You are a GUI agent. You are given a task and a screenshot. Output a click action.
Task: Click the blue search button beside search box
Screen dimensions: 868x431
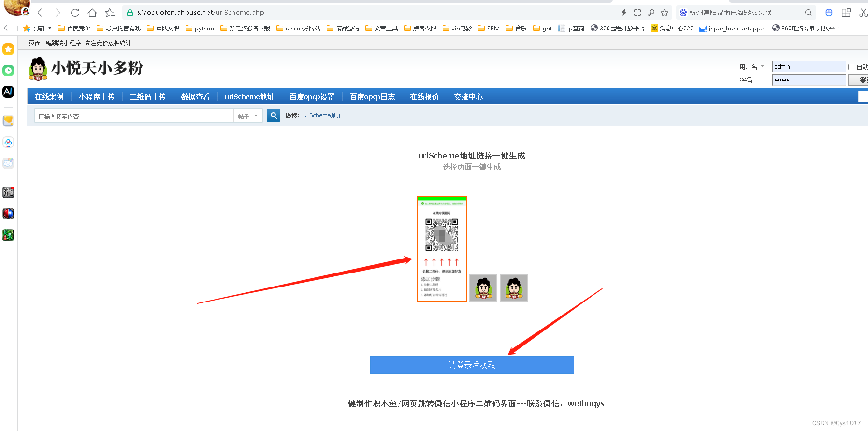pos(274,115)
